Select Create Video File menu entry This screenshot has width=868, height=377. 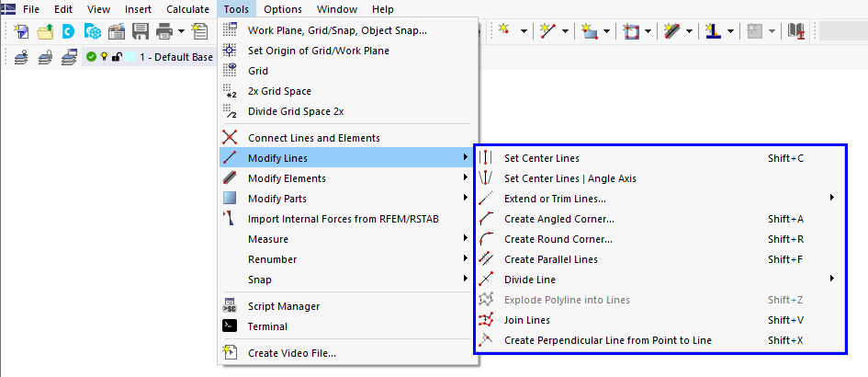(x=291, y=353)
